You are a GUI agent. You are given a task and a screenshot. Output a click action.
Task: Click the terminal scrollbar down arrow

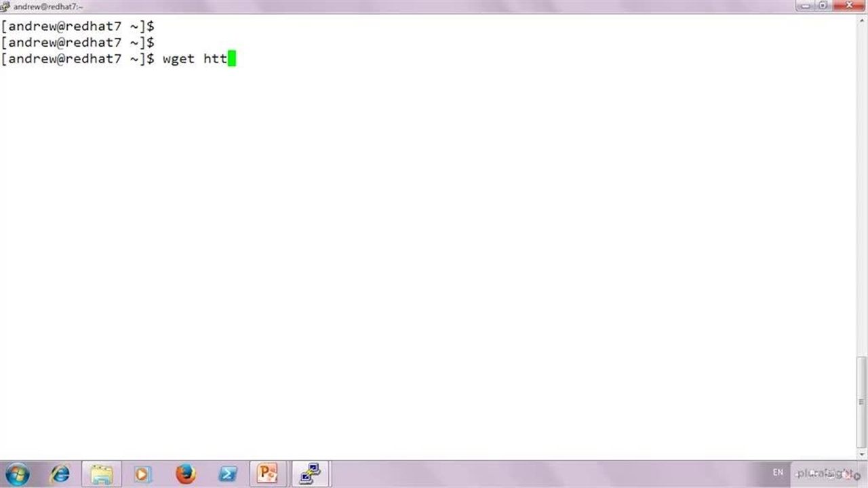tap(862, 453)
